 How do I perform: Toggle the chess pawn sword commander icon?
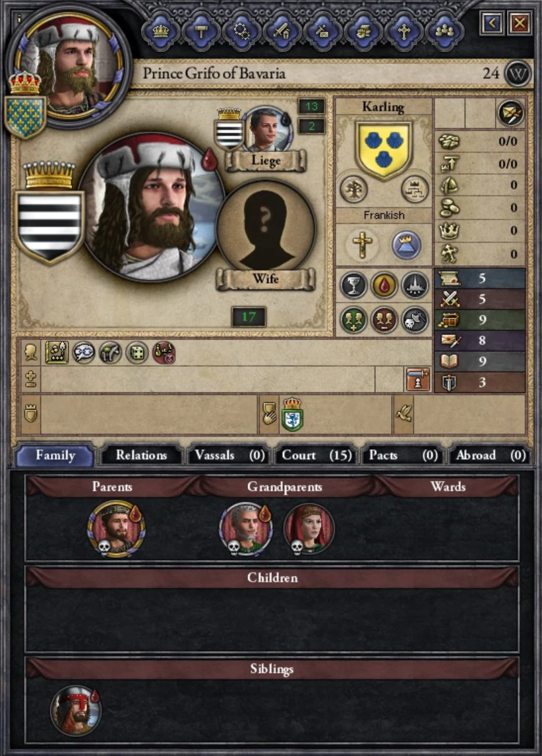[417, 379]
